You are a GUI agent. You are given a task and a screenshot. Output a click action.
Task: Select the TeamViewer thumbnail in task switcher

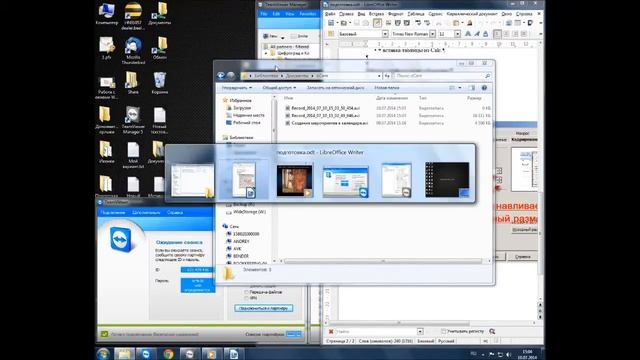pos(345,182)
